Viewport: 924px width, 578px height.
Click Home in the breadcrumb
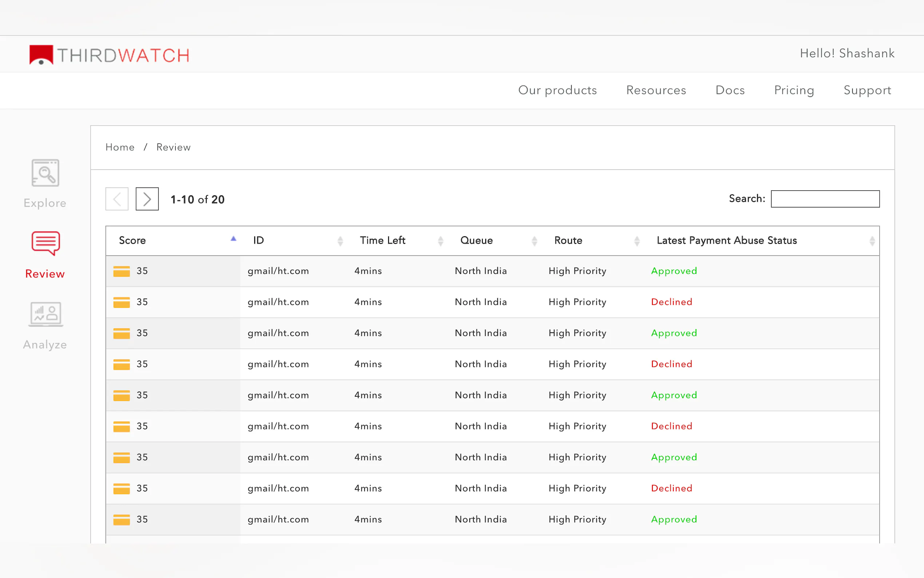coord(120,147)
